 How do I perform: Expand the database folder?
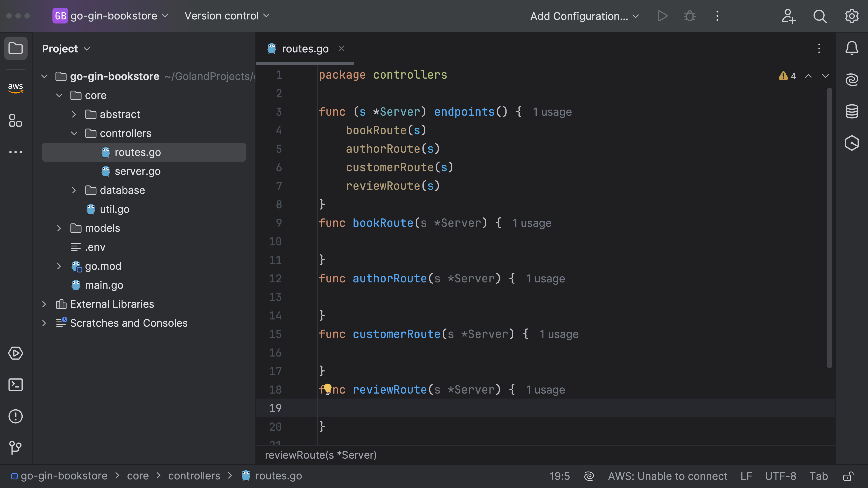pyautogui.click(x=74, y=190)
